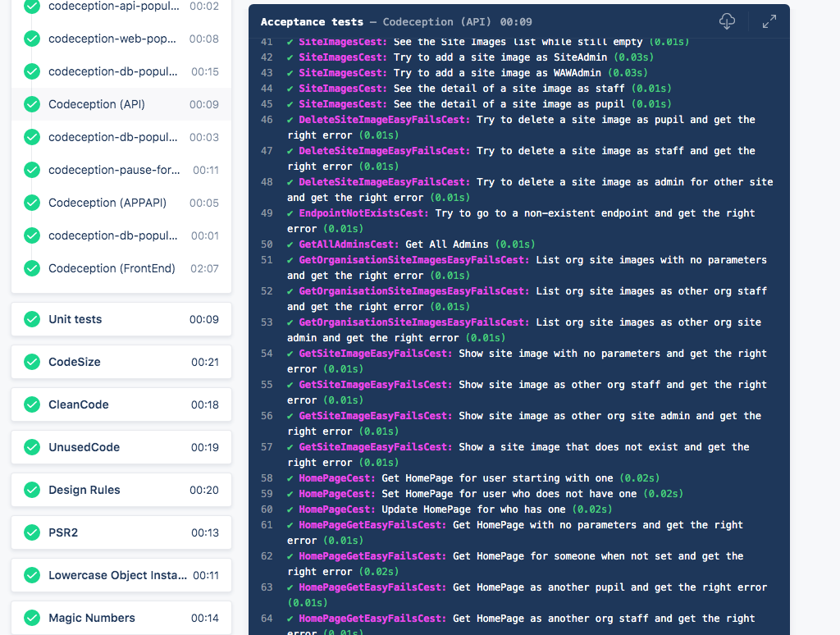Click the check icon next to PSR2

[x=31, y=532]
